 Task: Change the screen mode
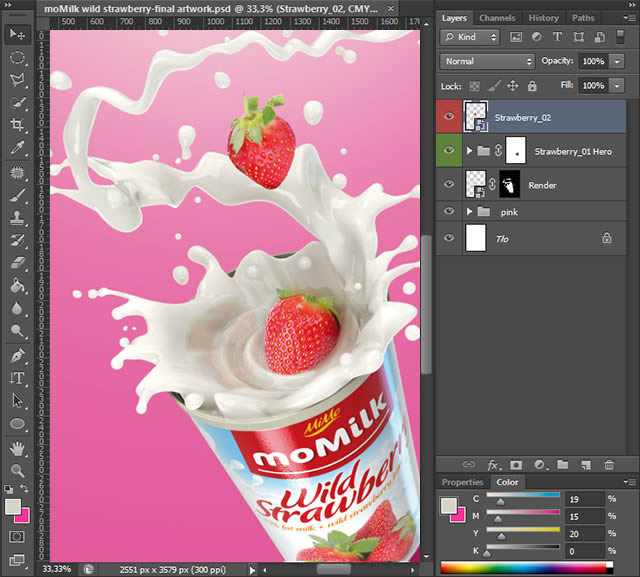pyautogui.click(x=17, y=560)
